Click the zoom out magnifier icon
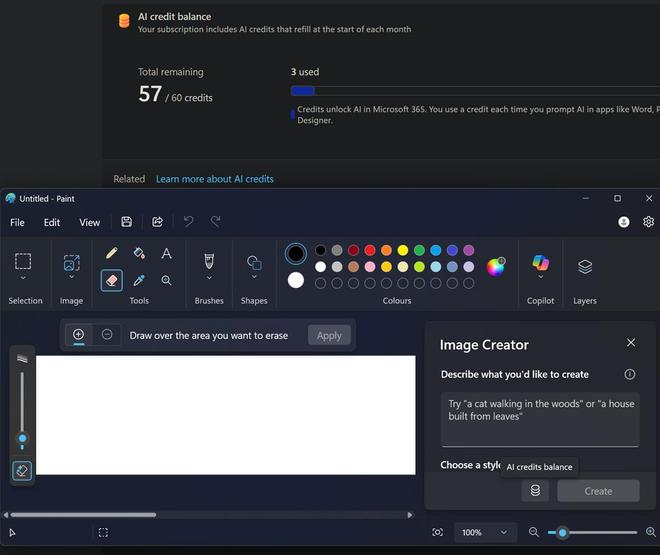 [533, 532]
